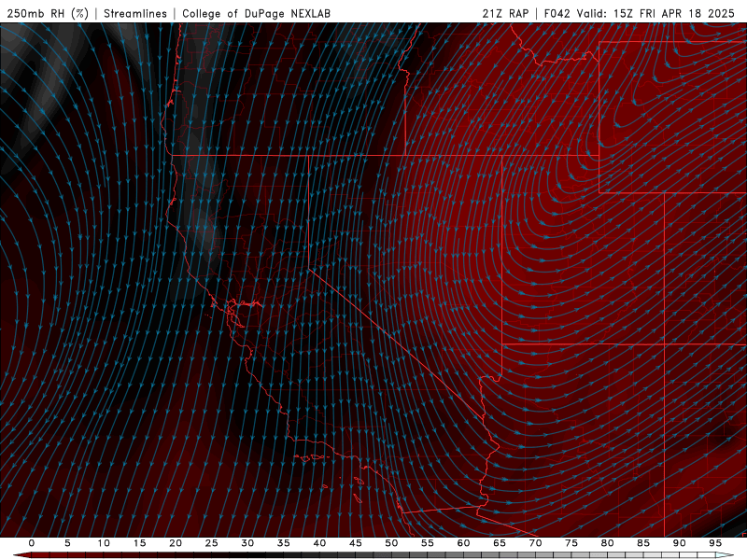
Task: Click the colorbar label "75"
Action: (x=571, y=543)
